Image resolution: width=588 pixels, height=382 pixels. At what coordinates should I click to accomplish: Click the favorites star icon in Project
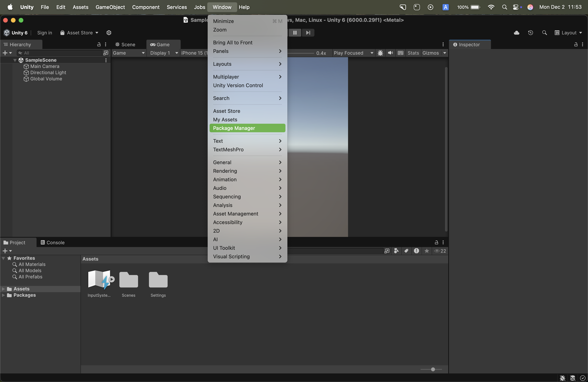(427, 251)
